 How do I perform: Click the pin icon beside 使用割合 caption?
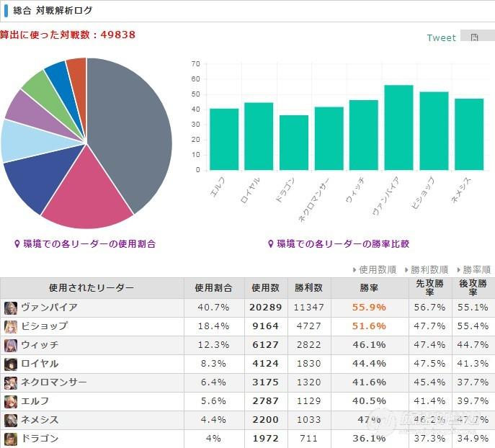coord(17,244)
